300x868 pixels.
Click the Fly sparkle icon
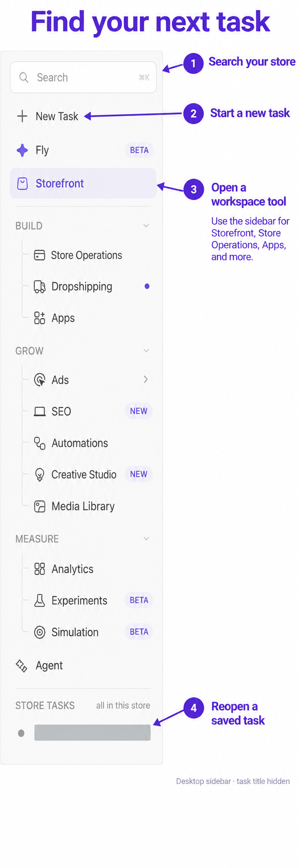tap(22, 150)
